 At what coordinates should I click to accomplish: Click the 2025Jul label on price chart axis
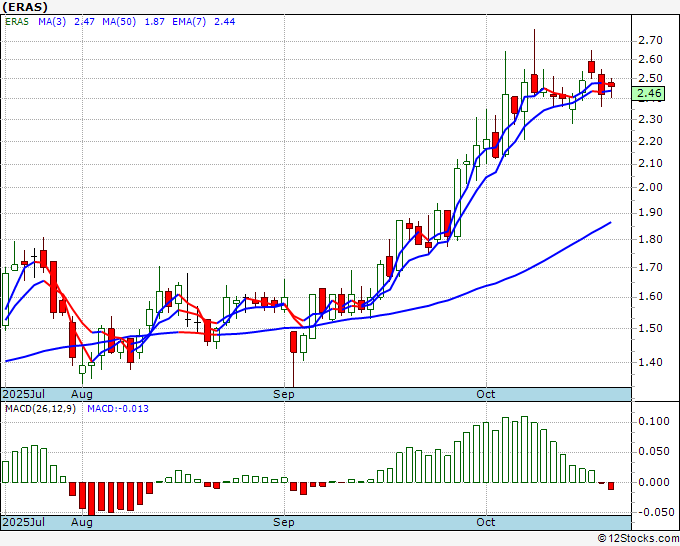(x=24, y=394)
